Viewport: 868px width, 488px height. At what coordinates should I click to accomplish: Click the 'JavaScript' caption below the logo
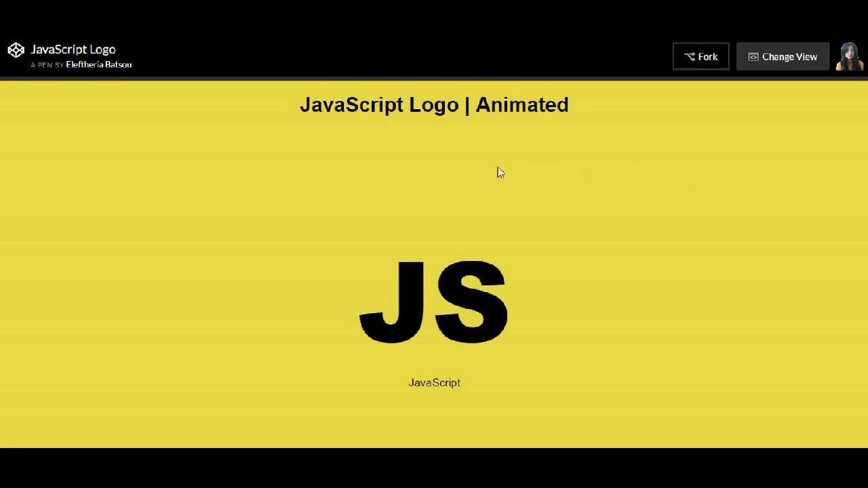click(x=435, y=383)
